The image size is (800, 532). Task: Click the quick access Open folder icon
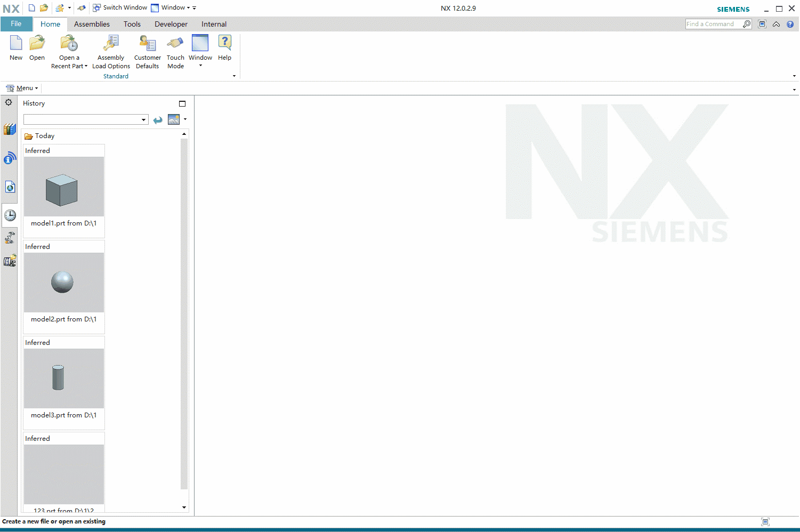coord(44,8)
